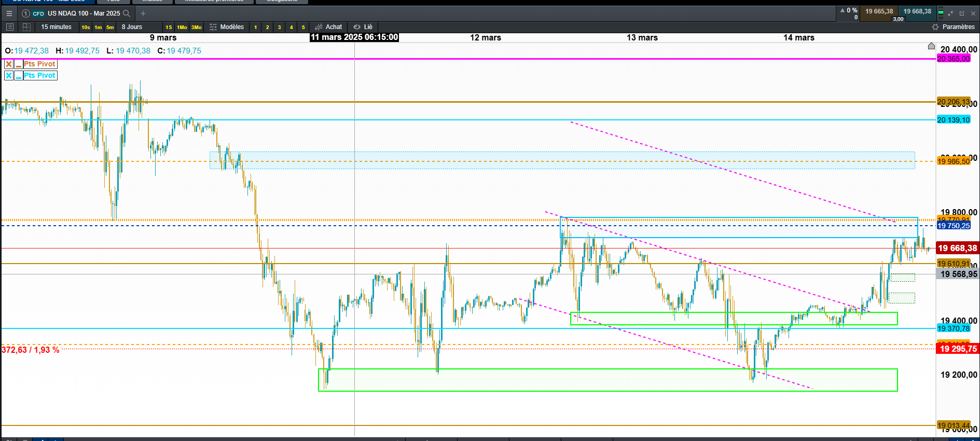Click the orange 19 013,44 pivot label
Image resolution: width=980 pixels, height=441 pixels.
tap(954, 425)
